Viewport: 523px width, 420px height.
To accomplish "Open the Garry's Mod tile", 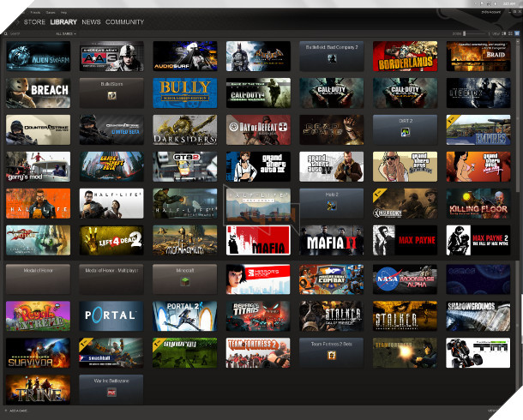I will click(x=38, y=166).
